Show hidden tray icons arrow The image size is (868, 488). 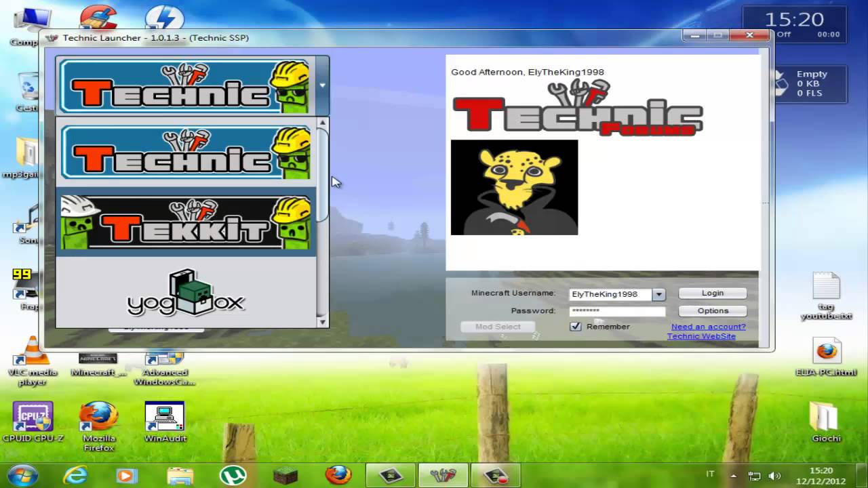pyautogui.click(x=734, y=476)
